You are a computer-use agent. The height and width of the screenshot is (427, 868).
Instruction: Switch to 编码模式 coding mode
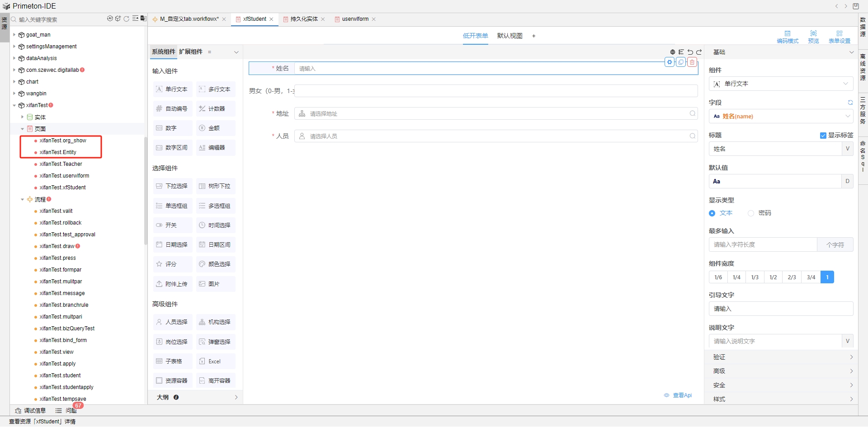(788, 36)
